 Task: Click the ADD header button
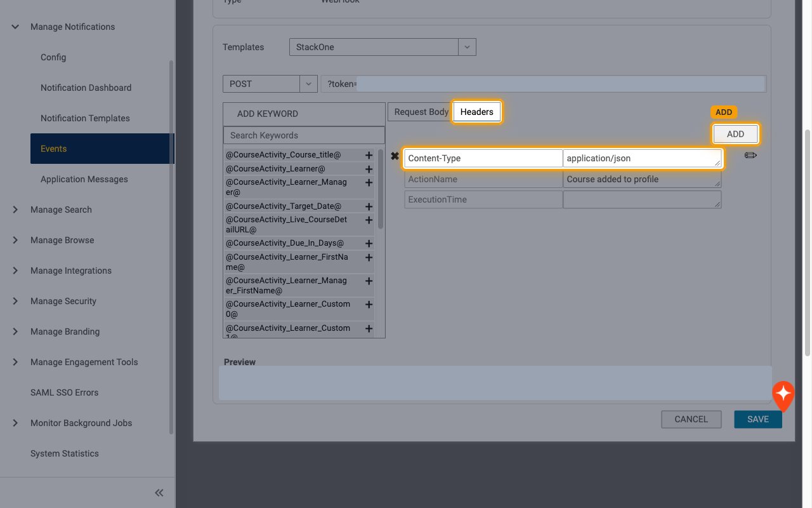735,134
